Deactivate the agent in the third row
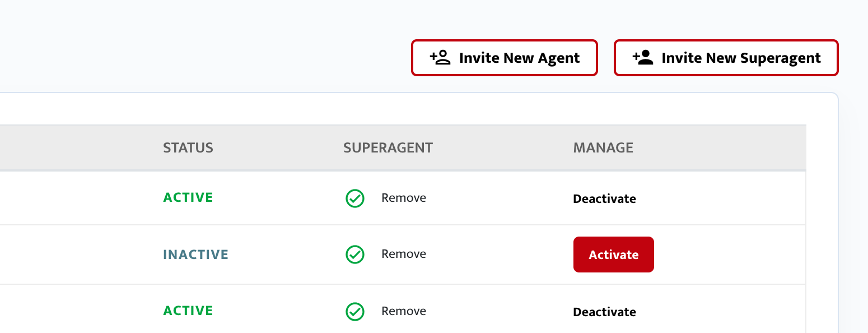868x333 pixels. point(604,312)
